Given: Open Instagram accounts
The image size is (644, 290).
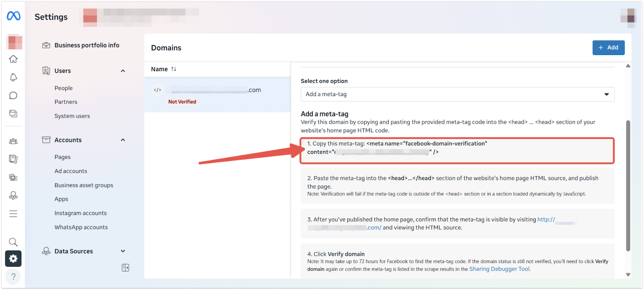Looking at the screenshot, I should (80, 213).
